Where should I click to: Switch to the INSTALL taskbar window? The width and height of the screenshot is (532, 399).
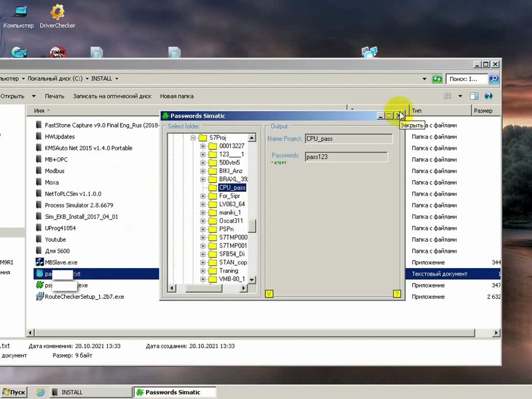(91, 392)
